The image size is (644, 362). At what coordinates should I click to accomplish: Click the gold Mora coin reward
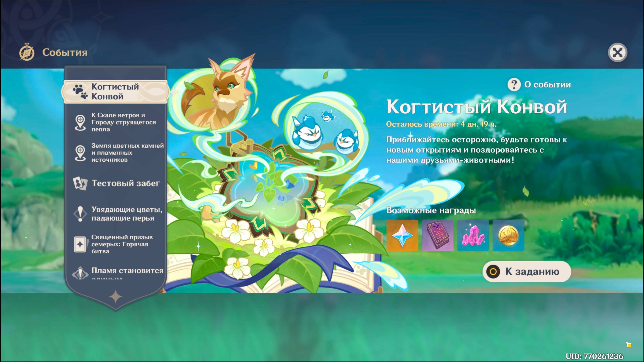[x=508, y=235]
